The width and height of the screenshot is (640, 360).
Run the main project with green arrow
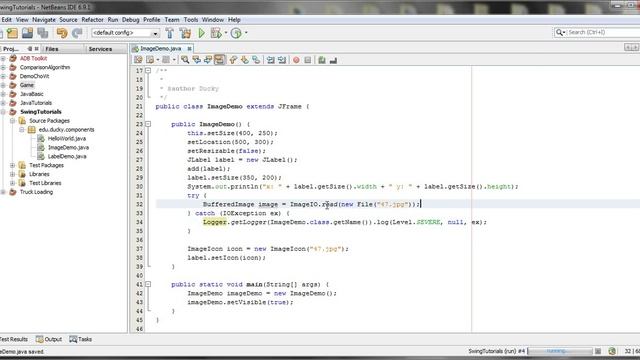(201, 33)
